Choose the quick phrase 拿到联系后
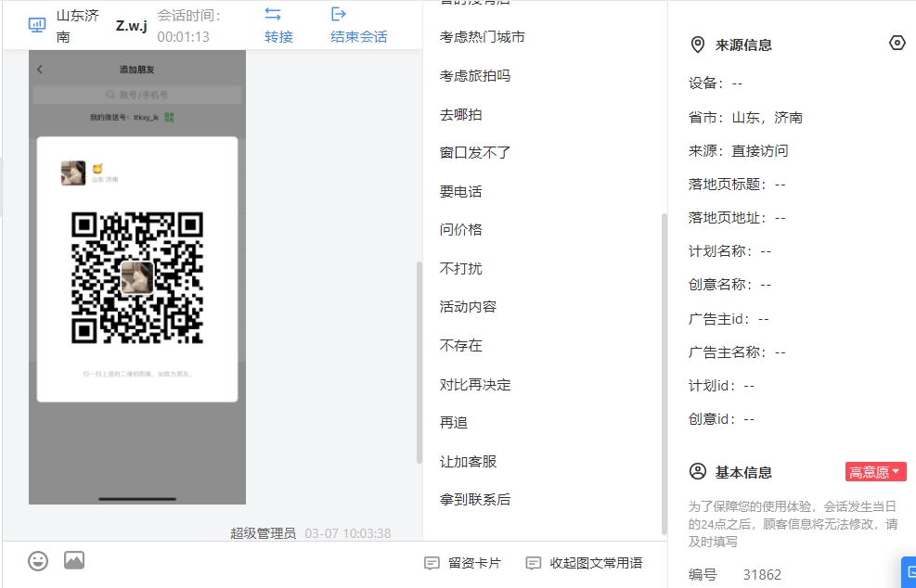The height and width of the screenshot is (588, 916). (475, 500)
